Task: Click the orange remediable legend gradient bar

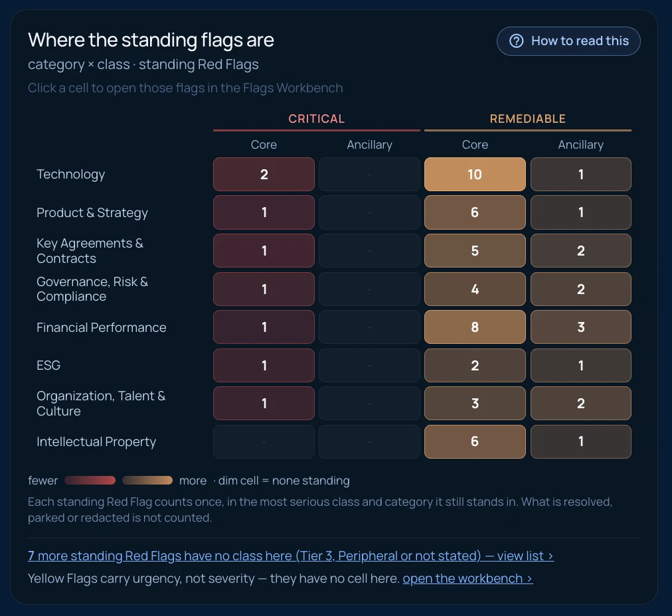Action: (x=147, y=480)
